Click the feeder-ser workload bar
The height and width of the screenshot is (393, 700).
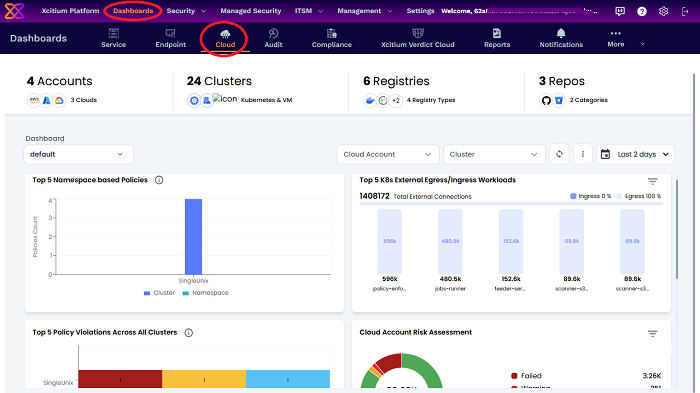[x=511, y=242]
